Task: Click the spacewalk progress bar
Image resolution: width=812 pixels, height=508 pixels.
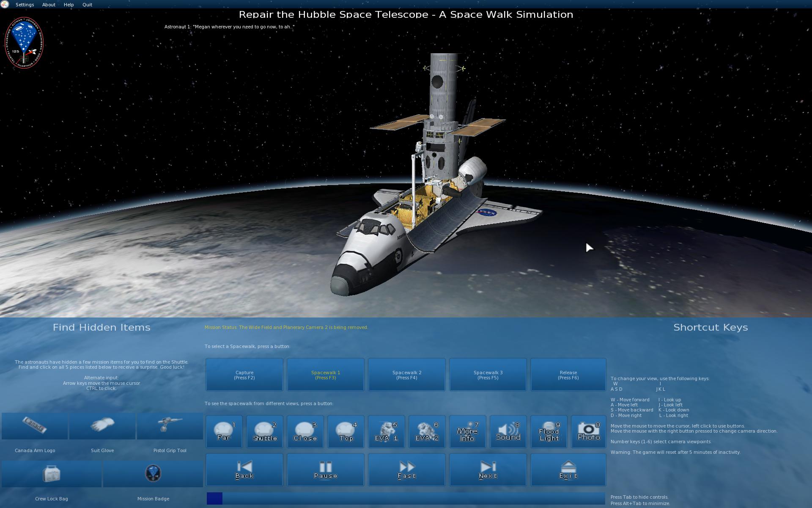Action: click(x=406, y=498)
